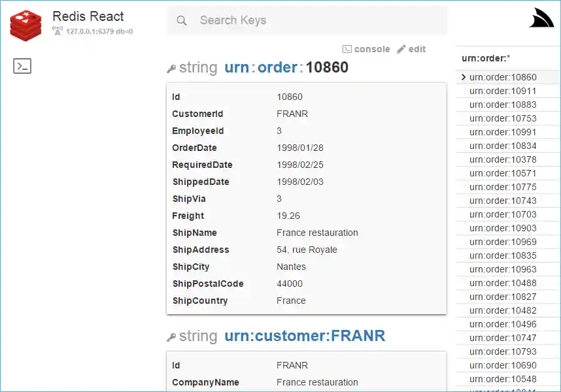Image resolution: width=561 pixels, height=392 pixels.
Task: Click ShipCity value Nantes
Action: click(x=291, y=267)
